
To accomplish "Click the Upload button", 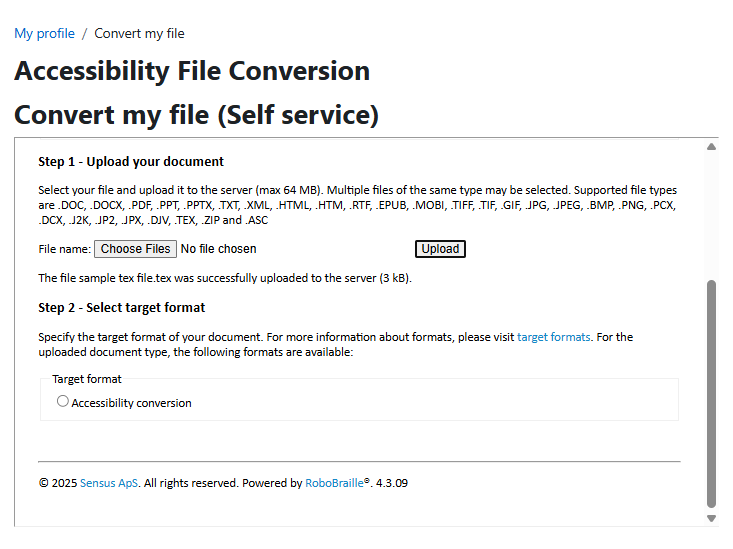I will [440, 249].
